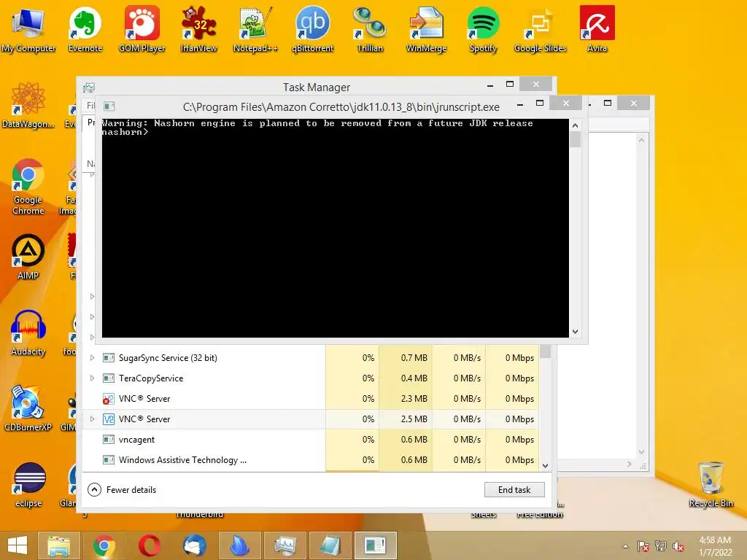Image resolution: width=747 pixels, height=560 pixels.
Task: Open the Recycle Bin
Action: pos(711,485)
